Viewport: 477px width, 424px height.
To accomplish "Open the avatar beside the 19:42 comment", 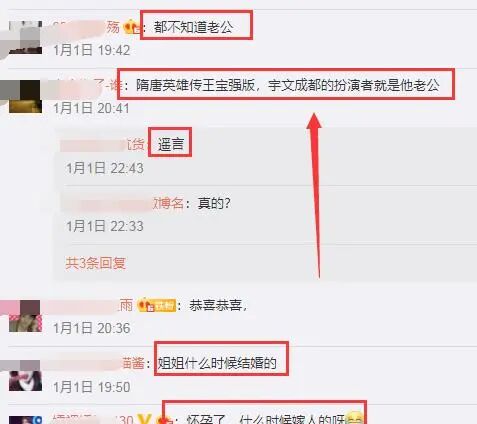I will coord(25,37).
